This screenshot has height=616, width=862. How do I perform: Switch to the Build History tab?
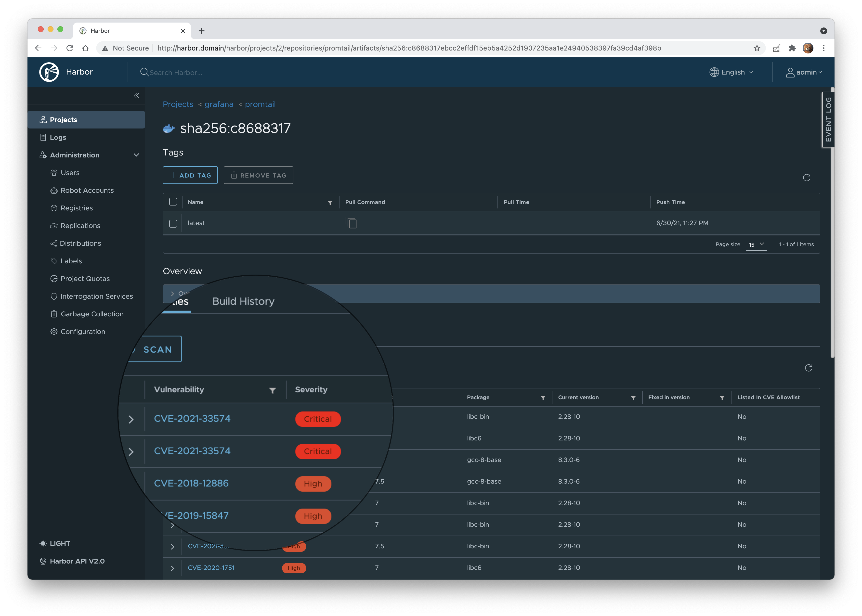click(243, 301)
